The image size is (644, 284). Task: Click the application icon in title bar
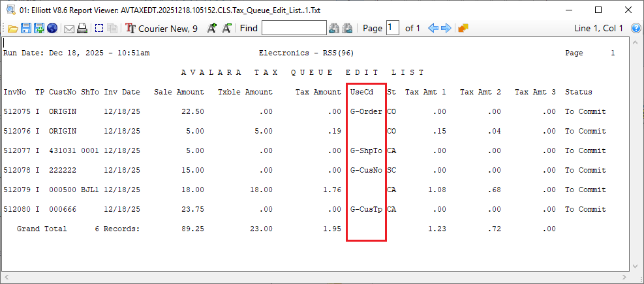tap(10, 10)
